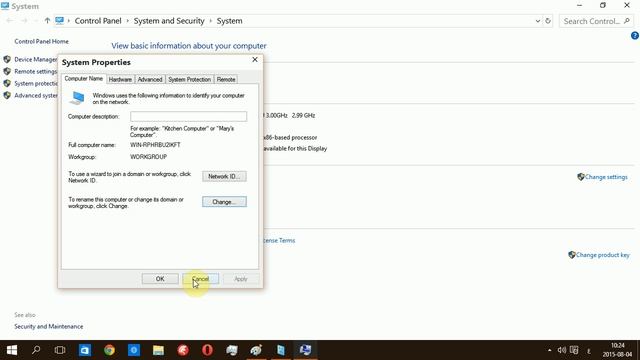Click the network icon in system tray

[574, 350]
